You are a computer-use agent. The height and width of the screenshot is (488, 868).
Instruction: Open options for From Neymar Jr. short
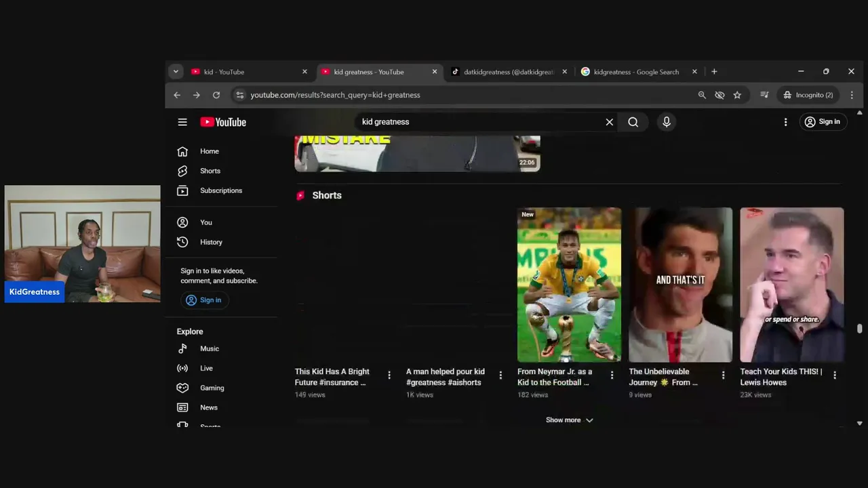tap(612, 375)
